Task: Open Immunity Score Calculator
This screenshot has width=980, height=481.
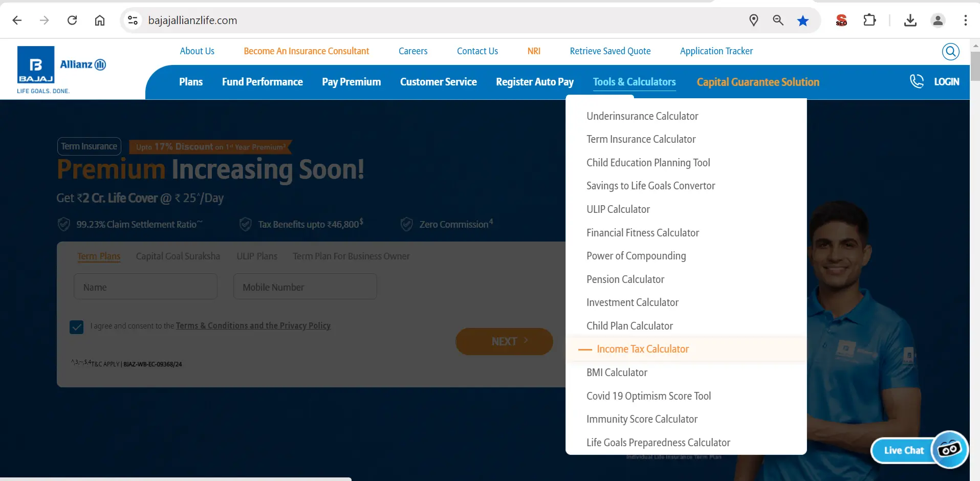Action: point(642,419)
